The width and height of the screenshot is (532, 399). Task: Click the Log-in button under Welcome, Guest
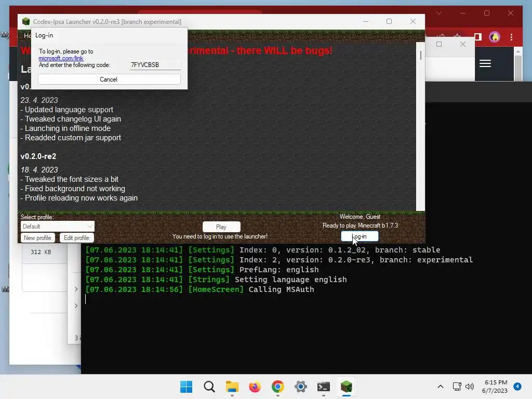tap(360, 236)
